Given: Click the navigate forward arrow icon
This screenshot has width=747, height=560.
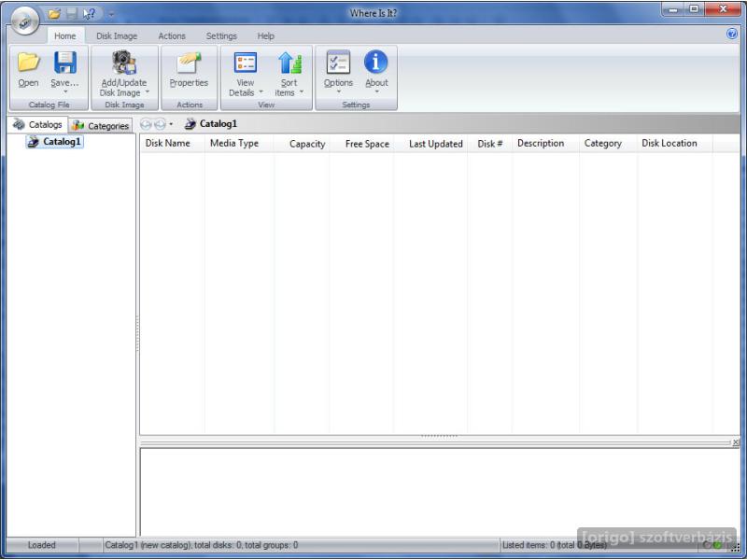Looking at the screenshot, I should click(x=160, y=125).
